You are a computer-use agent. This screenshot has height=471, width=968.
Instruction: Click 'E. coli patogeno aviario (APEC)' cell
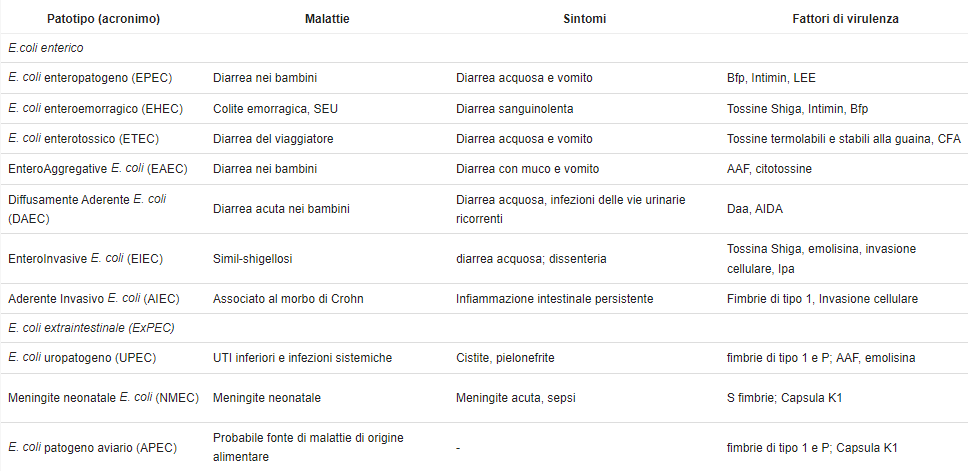point(93,448)
